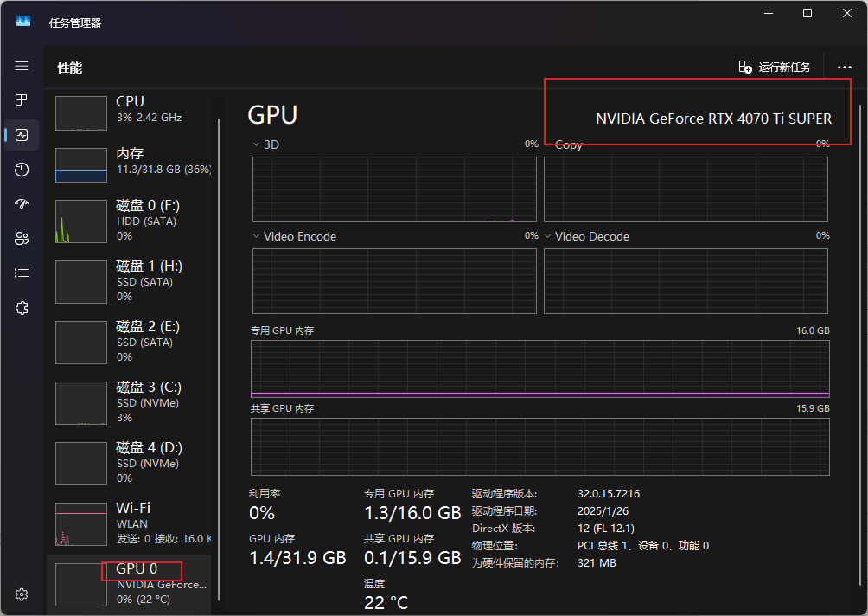Open the Users page icon
This screenshot has width=868, height=616.
click(22, 239)
